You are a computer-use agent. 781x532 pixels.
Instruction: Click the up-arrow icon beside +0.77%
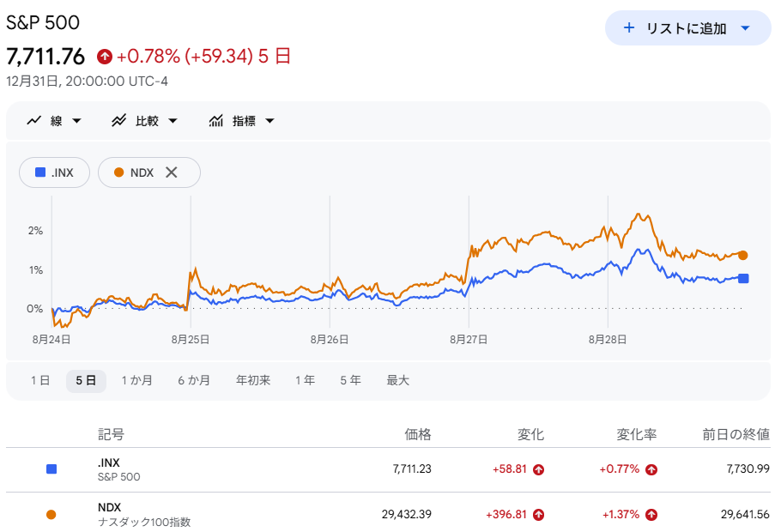pyautogui.click(x=651, y=469)
